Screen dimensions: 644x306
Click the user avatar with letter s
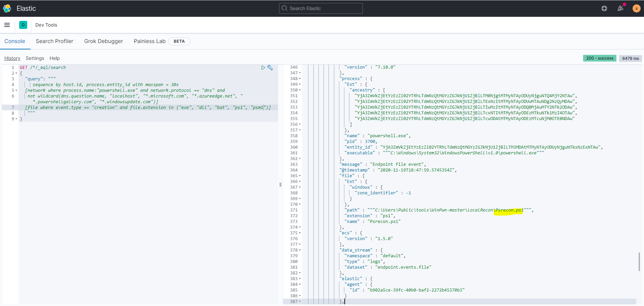(x=636, y=8)
